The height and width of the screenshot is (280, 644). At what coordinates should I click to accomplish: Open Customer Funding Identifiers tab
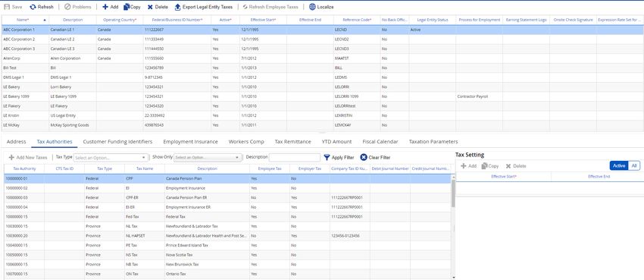click(117, 141)
